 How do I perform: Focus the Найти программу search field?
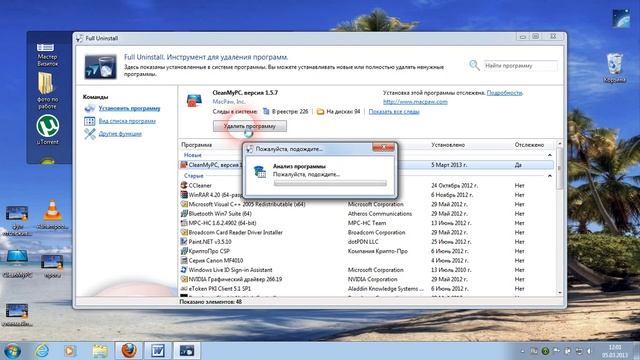pyautogui.click(x=520, y=66)
